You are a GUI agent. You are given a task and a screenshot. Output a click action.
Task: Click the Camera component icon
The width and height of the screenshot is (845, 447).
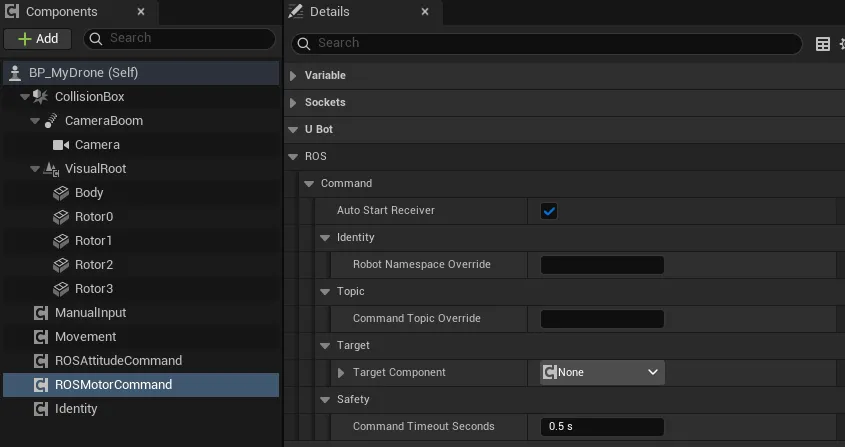coord(61,145)
